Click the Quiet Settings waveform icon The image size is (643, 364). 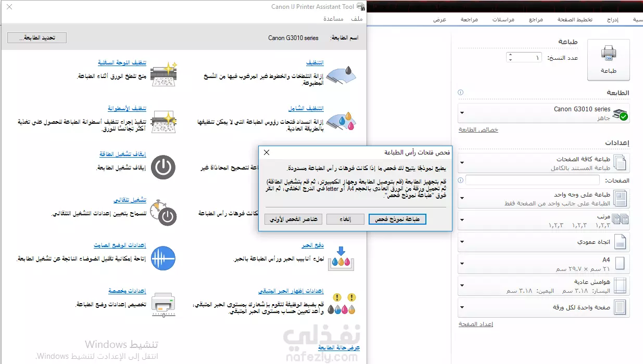(x=163, y=258)
